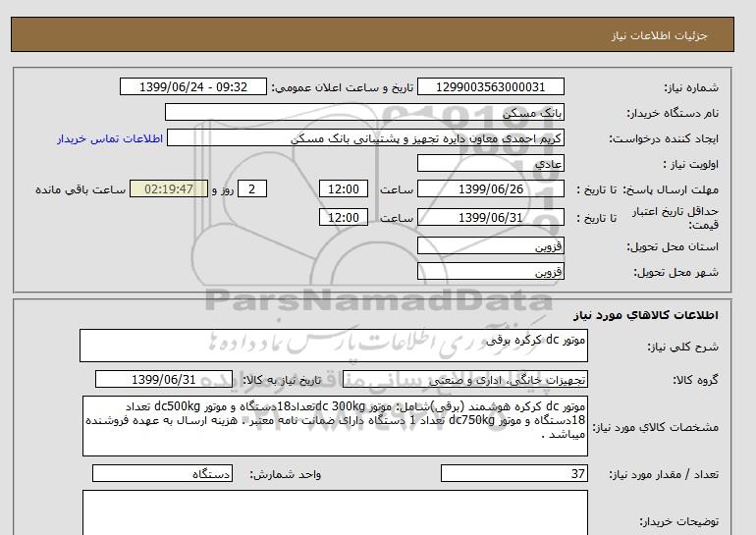Click the request creator field کریم احمدی
The image size is (756, 535).
pyautogui.click(x=365, y=138)
